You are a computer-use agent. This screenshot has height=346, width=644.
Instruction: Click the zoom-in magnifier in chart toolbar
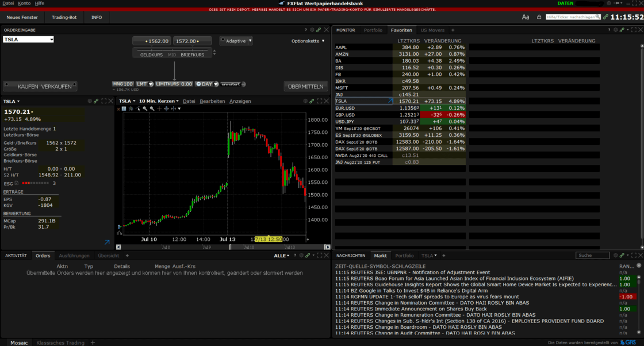145,109
